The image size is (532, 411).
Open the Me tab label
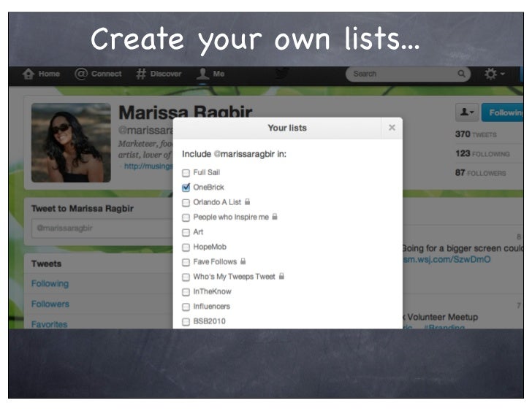(218, 74)
